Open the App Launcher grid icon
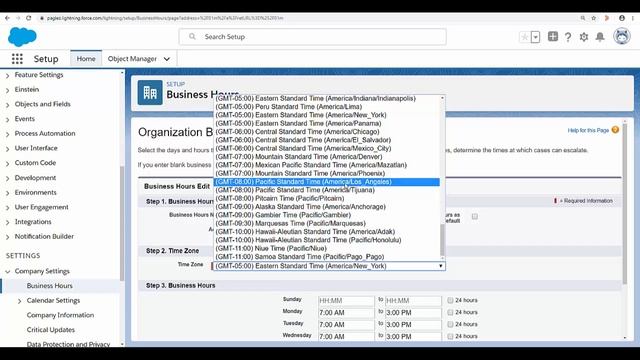640x360 pixels. tap(17, 59)
